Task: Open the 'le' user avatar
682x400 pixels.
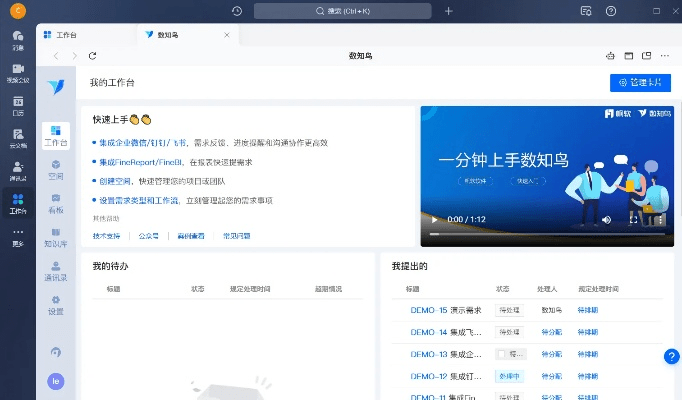Action: (56, 381)
